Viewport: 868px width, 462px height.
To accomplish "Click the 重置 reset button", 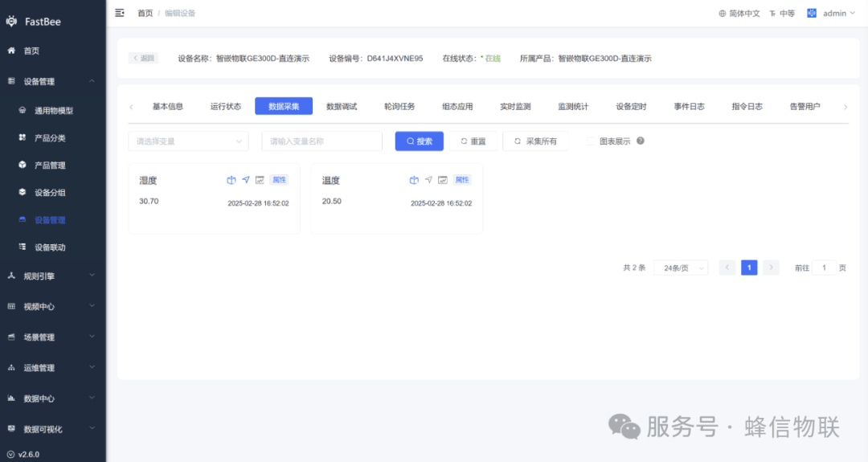I will tap(473, 141).
